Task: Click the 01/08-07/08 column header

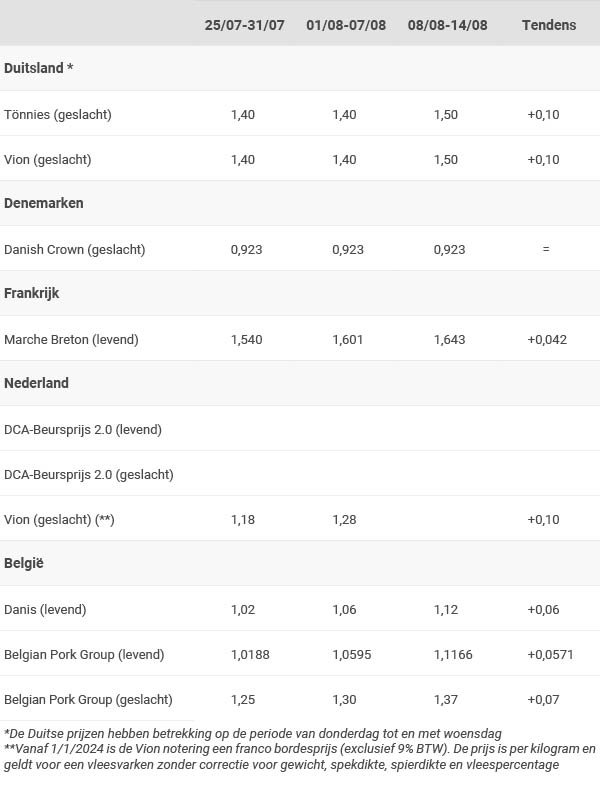Action: (x=346, y=25)
